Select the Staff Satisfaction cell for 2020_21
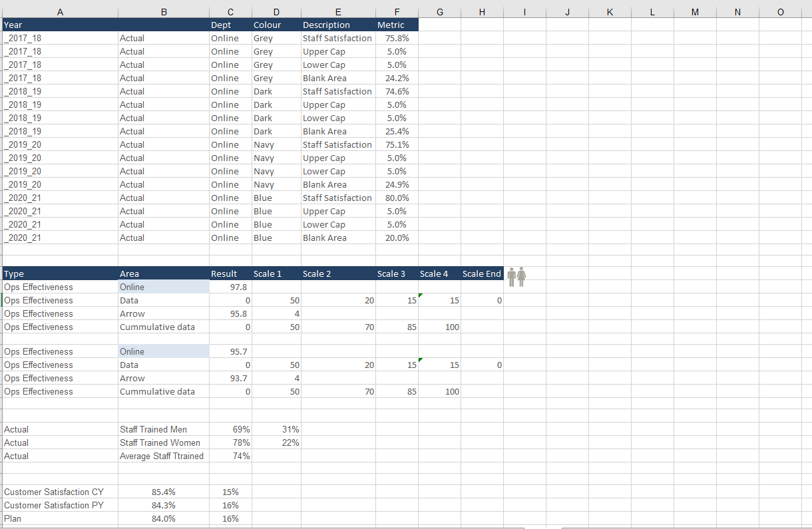 [x=337, y=198]
